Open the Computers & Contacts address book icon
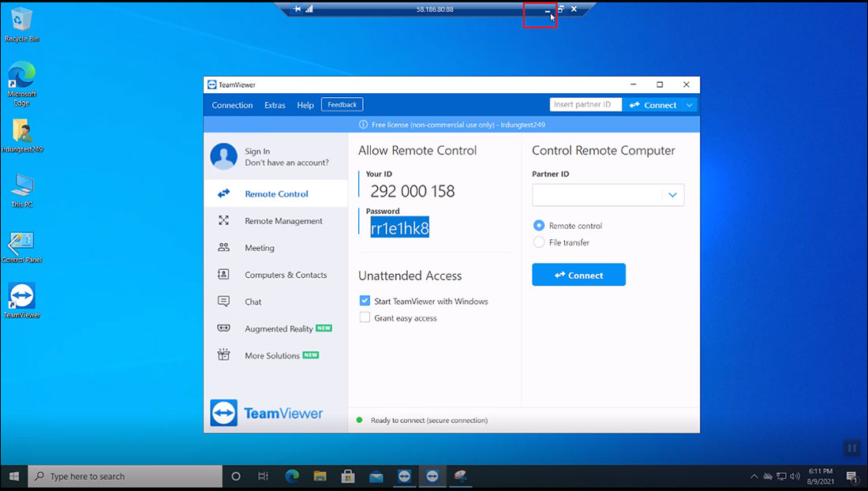 coord(223,274)
